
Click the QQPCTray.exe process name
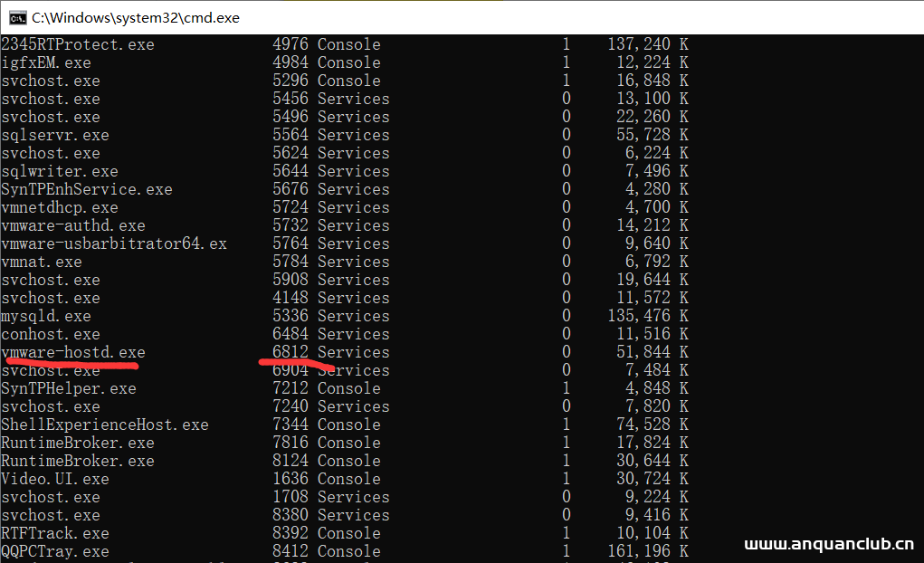pyautogui.click(x=54, y=551)
